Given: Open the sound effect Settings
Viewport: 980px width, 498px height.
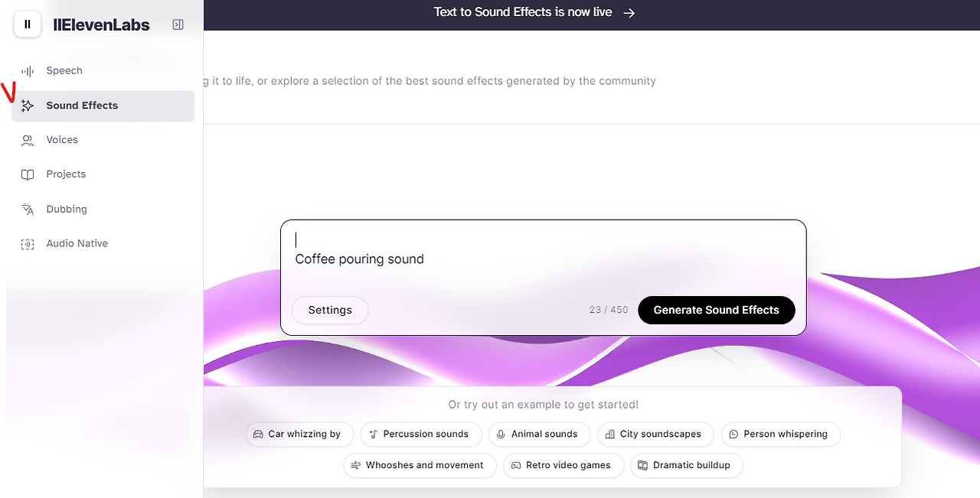Looking at the screenshot, I should click(x=330, y=310).
